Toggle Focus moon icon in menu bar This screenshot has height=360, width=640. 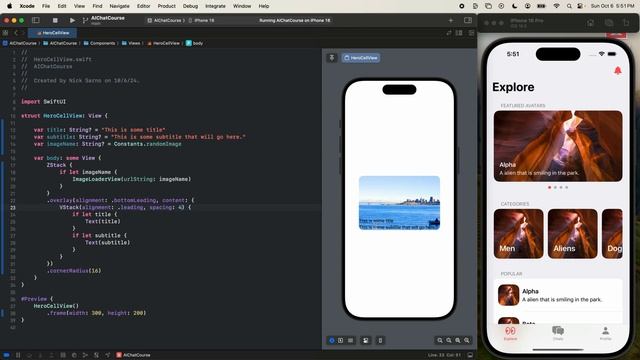tap(514, 6)
